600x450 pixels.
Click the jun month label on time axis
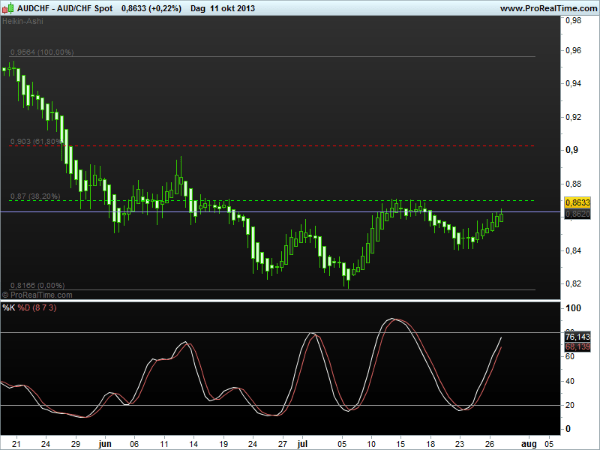pos(105,444)
